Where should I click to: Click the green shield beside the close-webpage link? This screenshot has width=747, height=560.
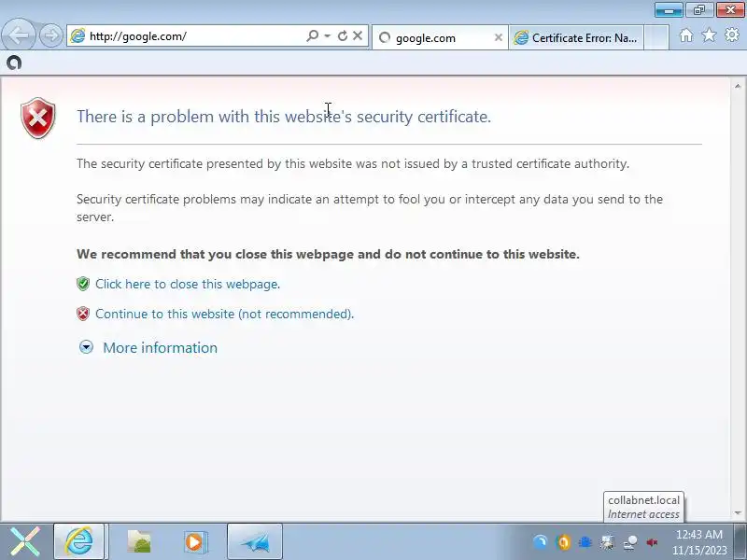pyautogui.click(x=83, y=284)
